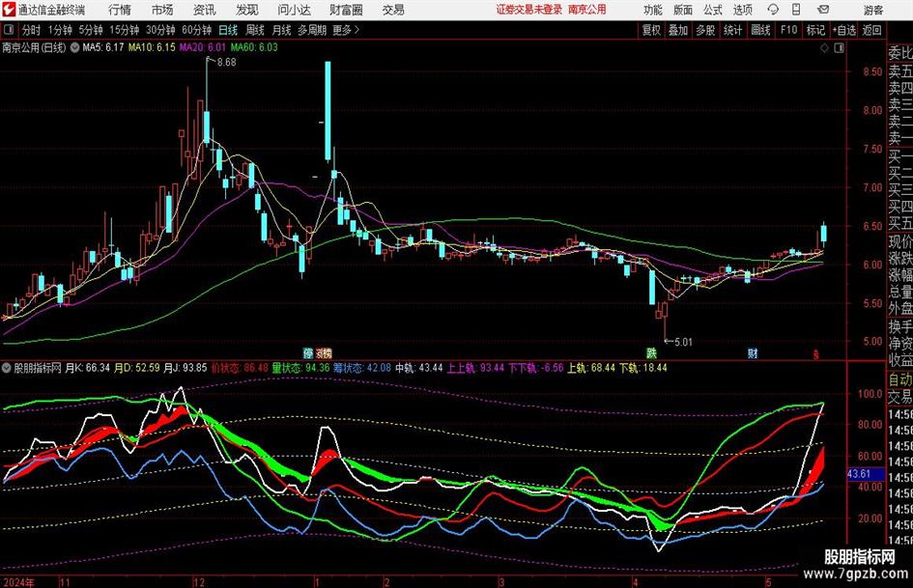Image resolution: width=913 pixels, height=588 pixels.
Task: Click MA10: 6.15 label
Action: (152, 47)
